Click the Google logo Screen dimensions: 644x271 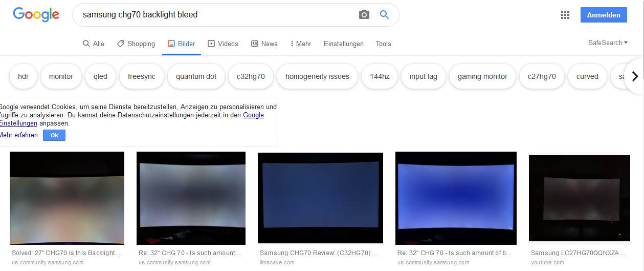click(x=36, y=15)
